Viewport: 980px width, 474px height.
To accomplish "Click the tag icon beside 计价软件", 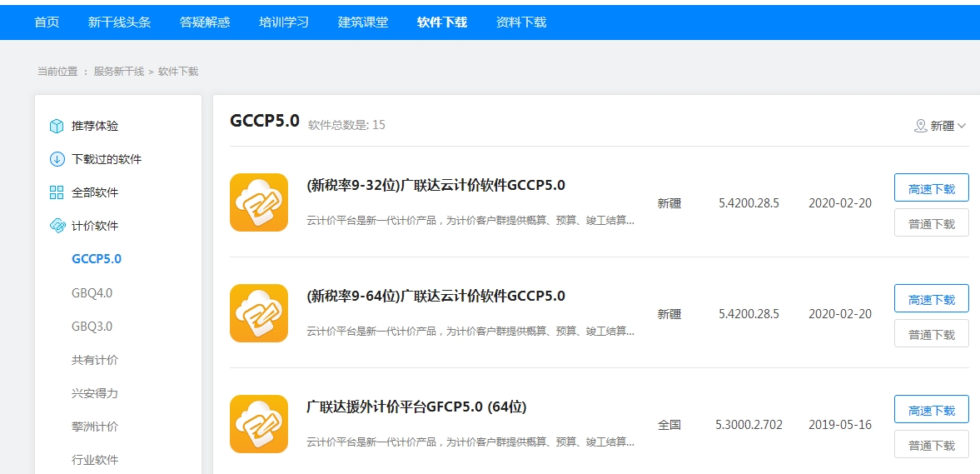I will [x=57, y=226].
